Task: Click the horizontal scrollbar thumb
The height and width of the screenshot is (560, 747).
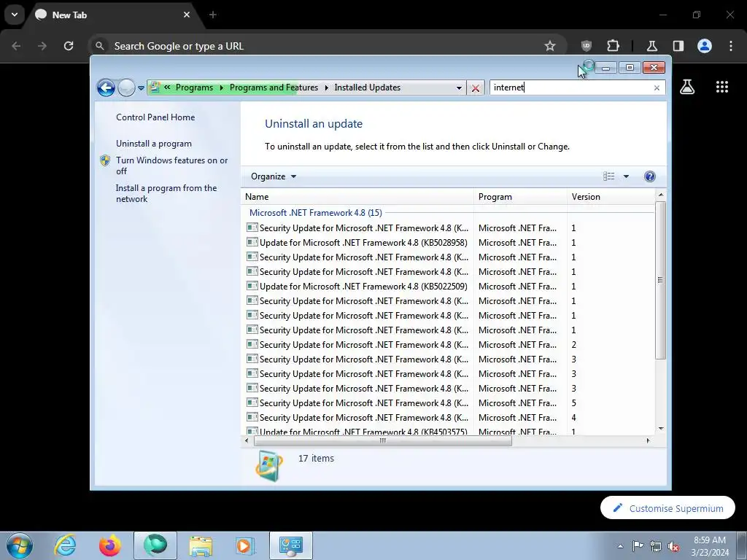Action: click(382, 441)
